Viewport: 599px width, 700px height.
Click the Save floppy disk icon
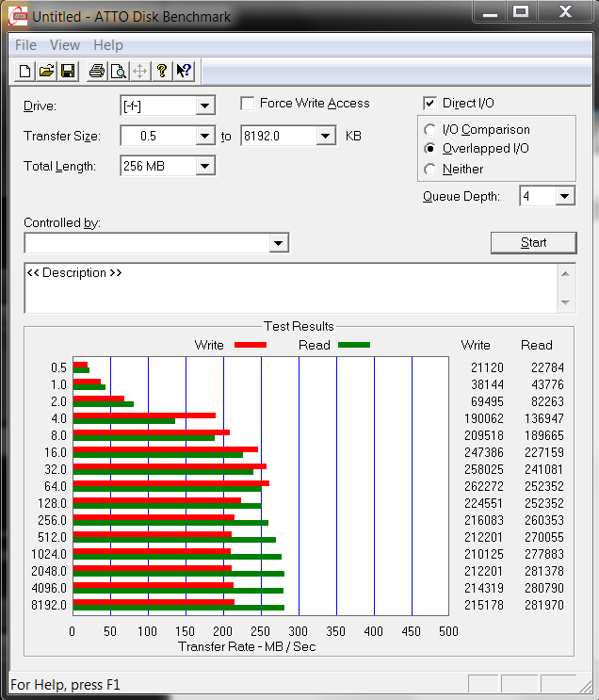pyautogui.click(x=68, y=71)
